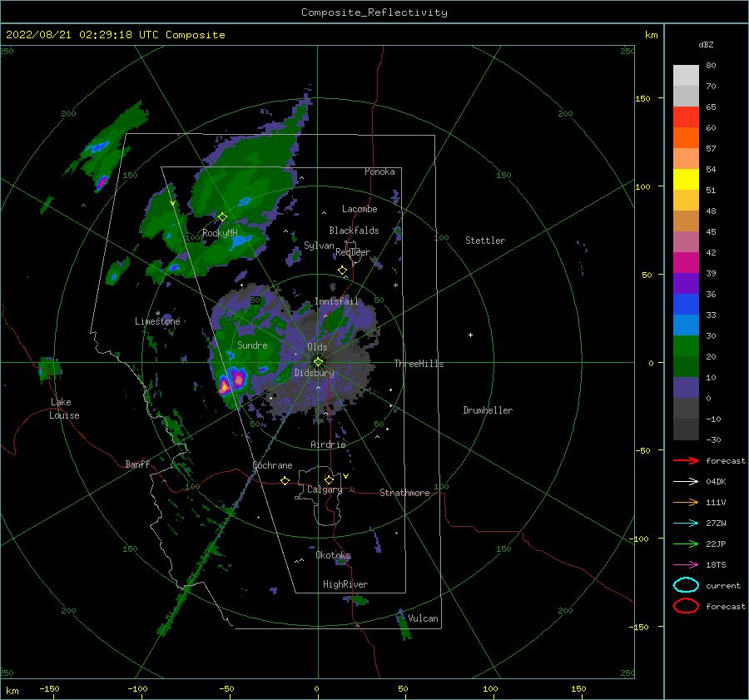
Task: Pick the bright green 30-20 dBZ color swatch
Action: [686, 346]
